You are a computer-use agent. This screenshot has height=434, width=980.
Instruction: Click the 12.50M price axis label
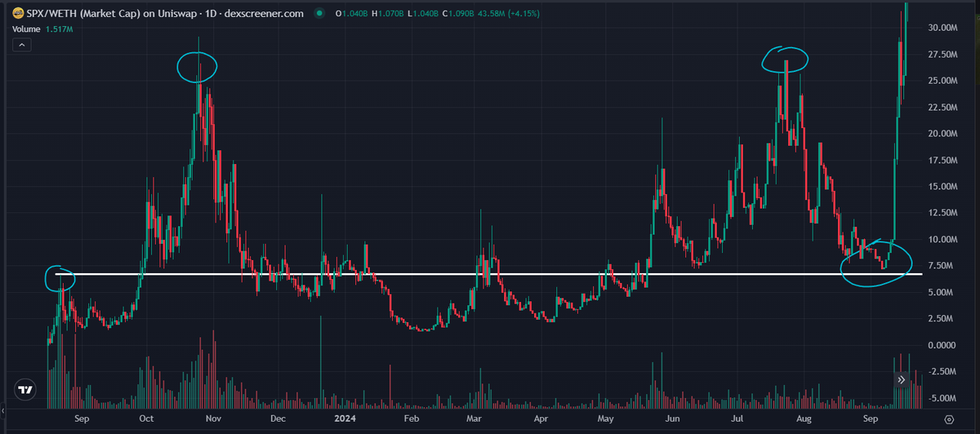(x=942, y=213)
